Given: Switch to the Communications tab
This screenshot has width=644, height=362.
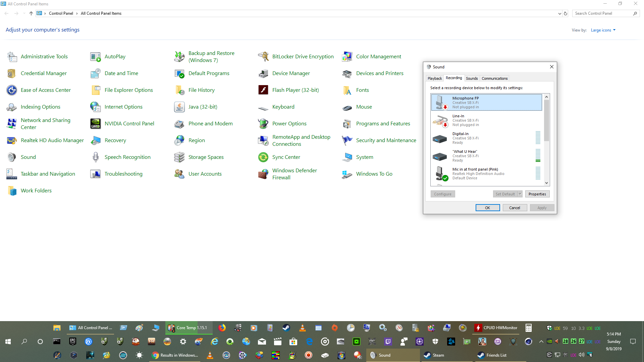Looking at the screenshot, I should click(x=494, y=78).
